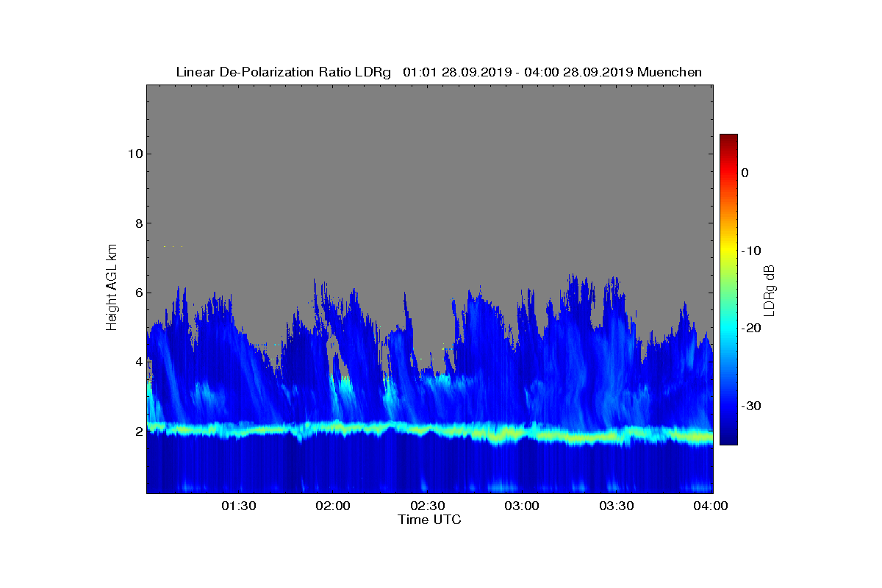Click the "Height AGL km" y-axis label
This screenshot has width=882, height=588.
point(112,287)
